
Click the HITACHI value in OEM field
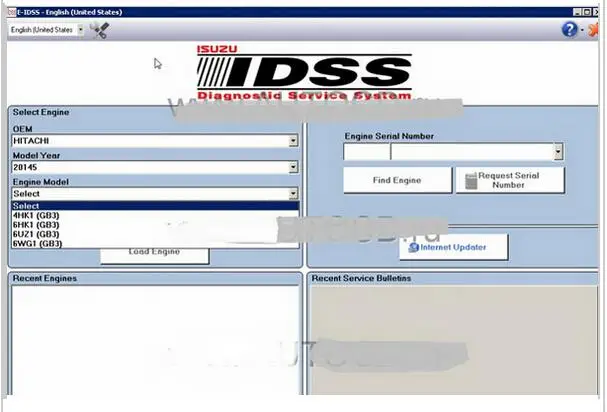coord(31,141)
